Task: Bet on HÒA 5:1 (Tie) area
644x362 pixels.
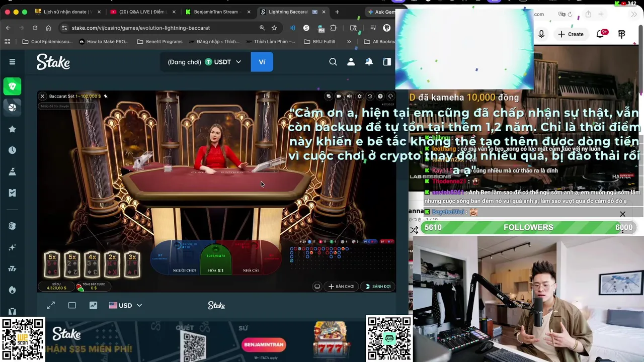Action: pos(216,260)
